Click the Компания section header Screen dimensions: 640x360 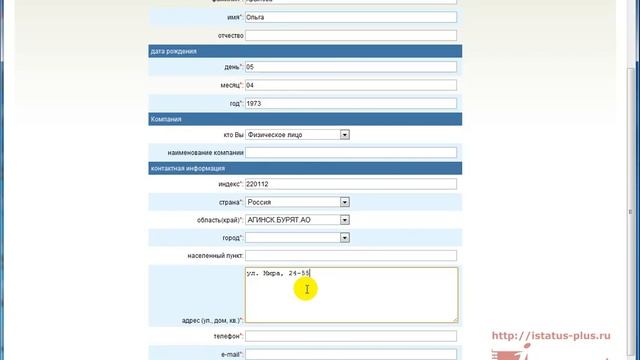pyautogui.click(x=305, y=119)
